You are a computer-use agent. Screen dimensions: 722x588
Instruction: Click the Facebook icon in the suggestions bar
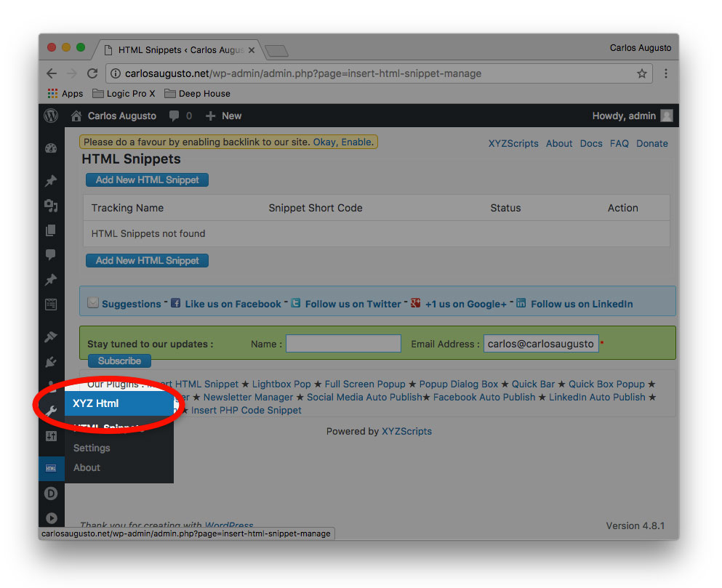175,303
